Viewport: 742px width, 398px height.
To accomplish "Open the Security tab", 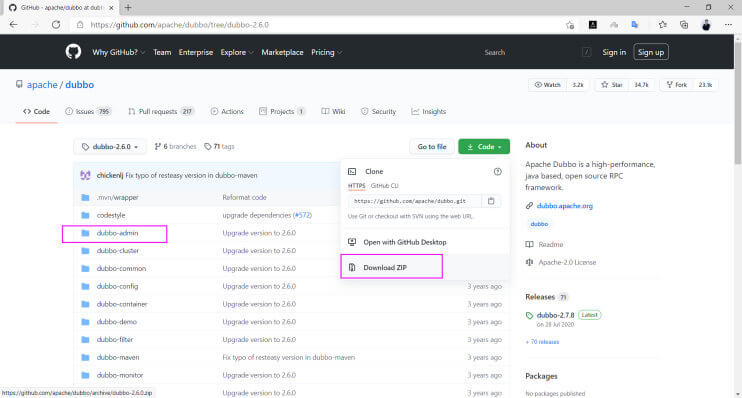I will pos(378,112).
